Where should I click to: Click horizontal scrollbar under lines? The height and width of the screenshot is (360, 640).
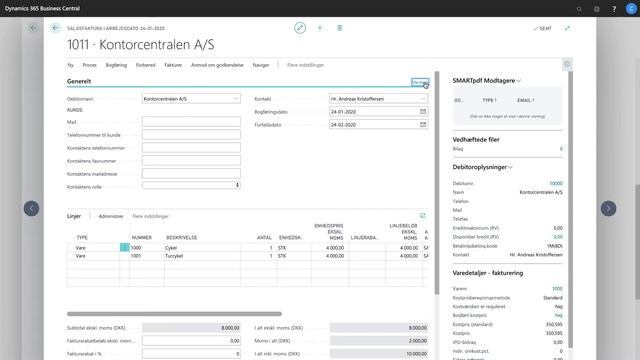coord(174,314)
